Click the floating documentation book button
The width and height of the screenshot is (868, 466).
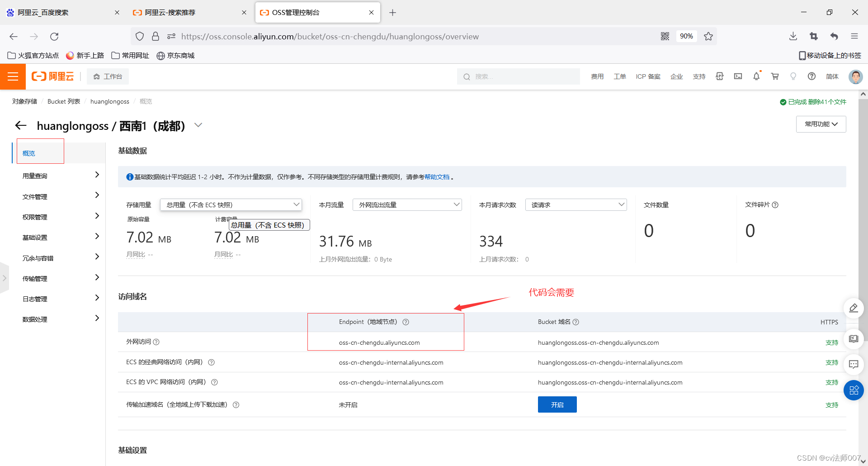[854, 339]
